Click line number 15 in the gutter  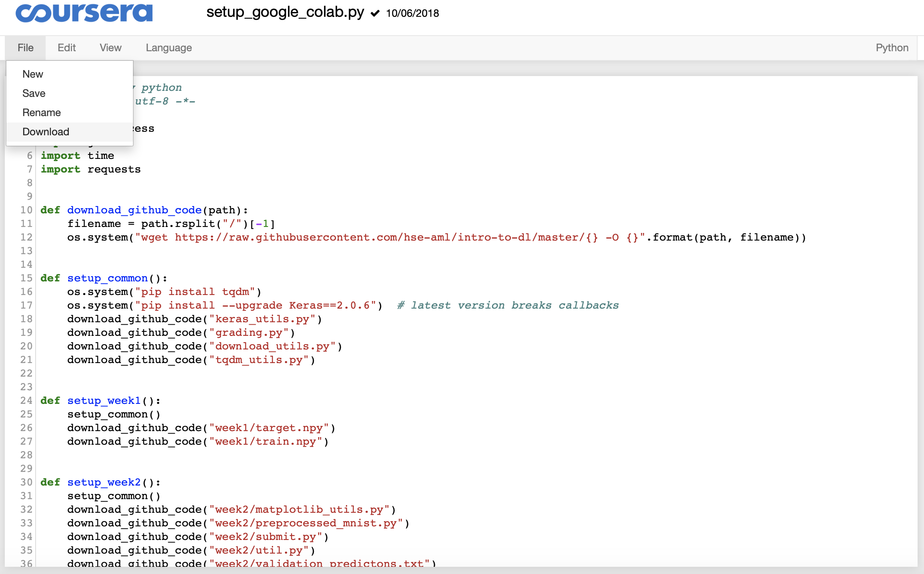pyautogui.click(x=26, y=278)
